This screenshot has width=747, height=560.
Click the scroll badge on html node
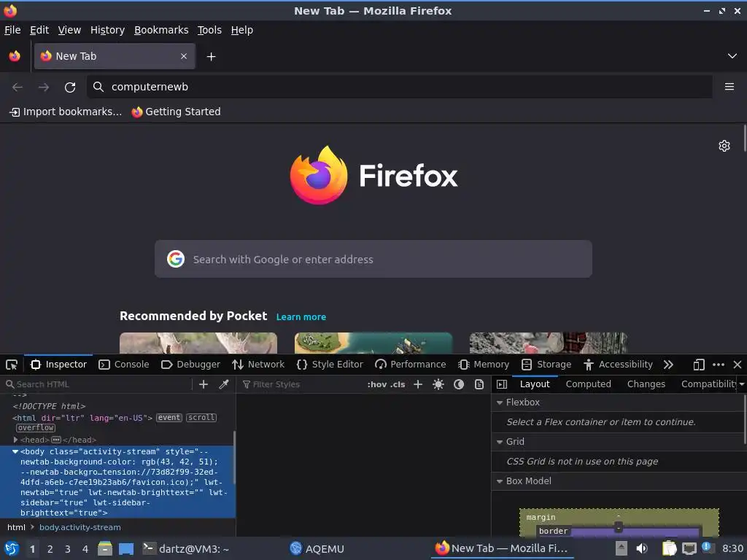tap(201, 418)
